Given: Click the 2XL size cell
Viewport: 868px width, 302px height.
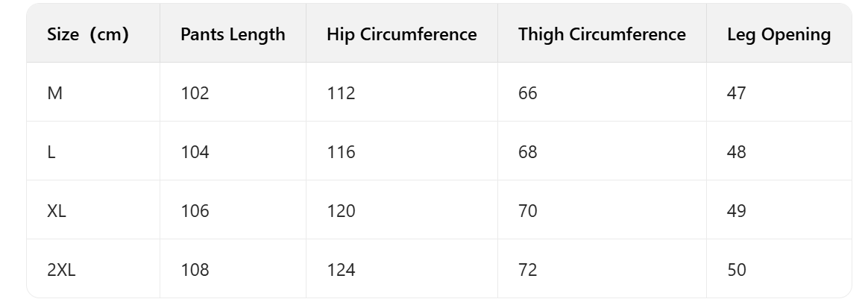Looking at the screenshot, I should [61, 270].
